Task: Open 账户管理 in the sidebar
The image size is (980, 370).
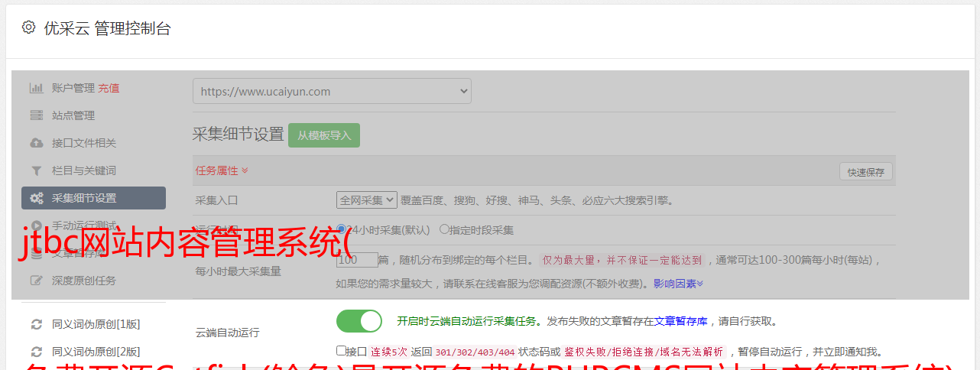Action: 73,88
